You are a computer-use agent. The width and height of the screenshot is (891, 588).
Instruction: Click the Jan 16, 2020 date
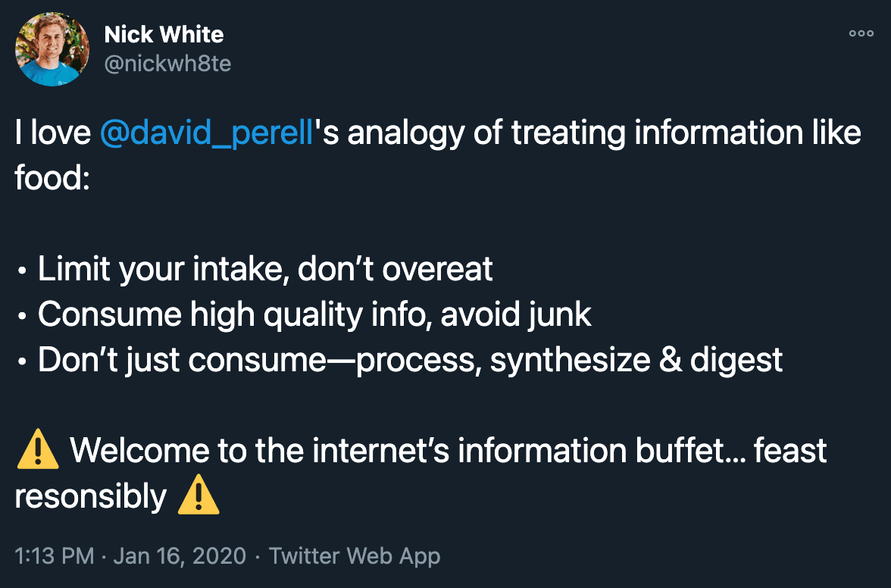click(180, 555)
